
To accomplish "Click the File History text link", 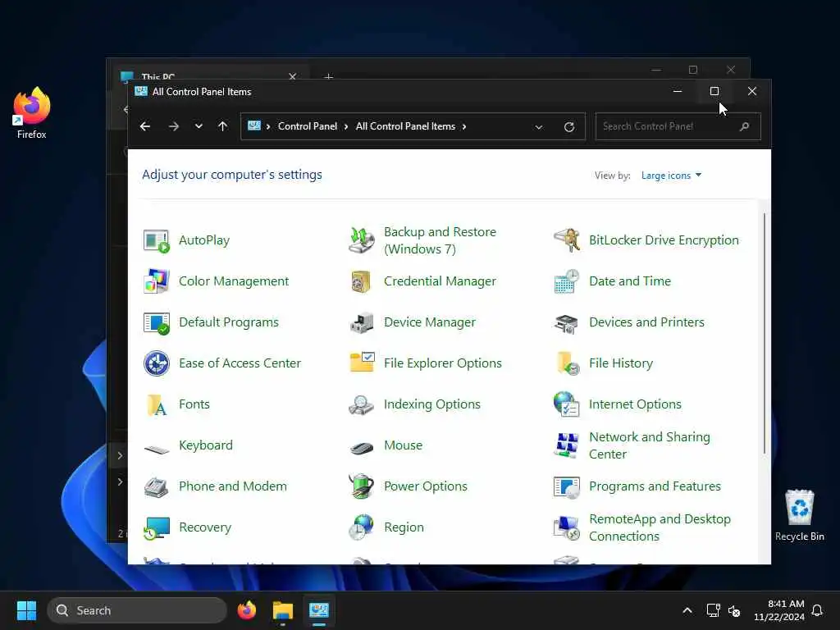I will pyautogui.click(x=621, y=363).
